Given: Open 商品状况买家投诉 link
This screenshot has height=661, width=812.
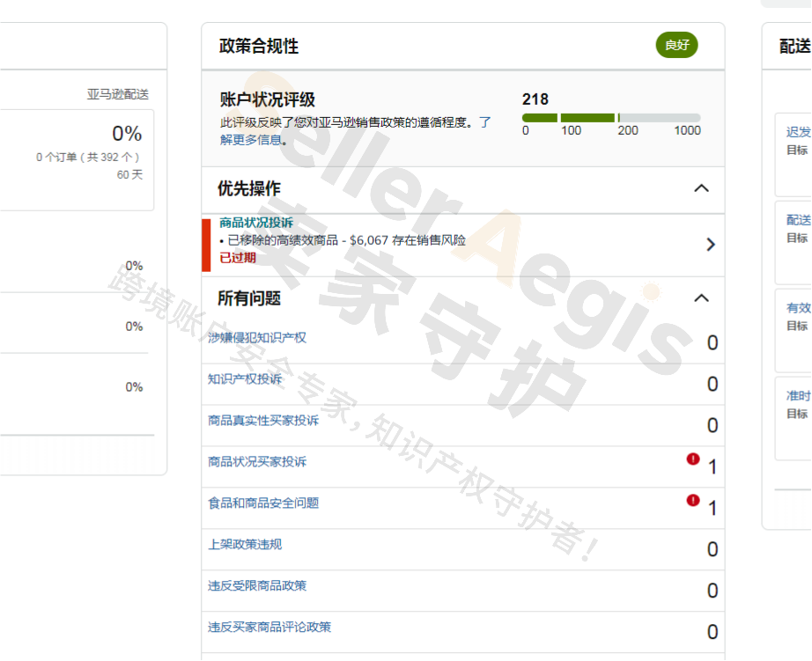Looking at the screenshot, I should pyautogui.click(x=257, y=462).
